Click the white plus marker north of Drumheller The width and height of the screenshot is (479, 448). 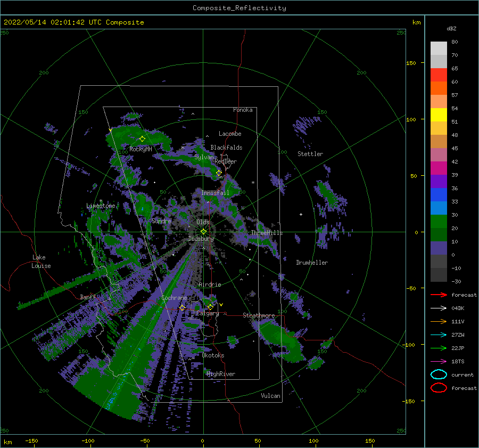coord(301,214)
